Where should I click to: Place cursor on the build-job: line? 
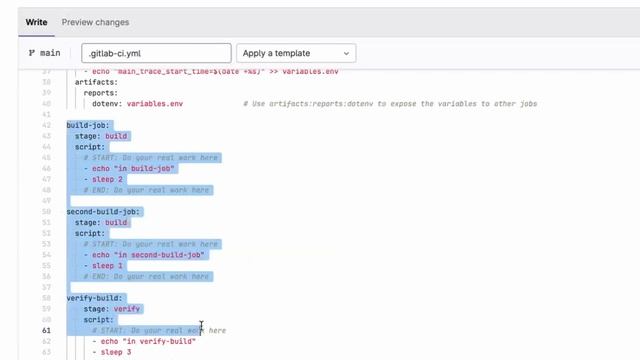coord(88,125)
